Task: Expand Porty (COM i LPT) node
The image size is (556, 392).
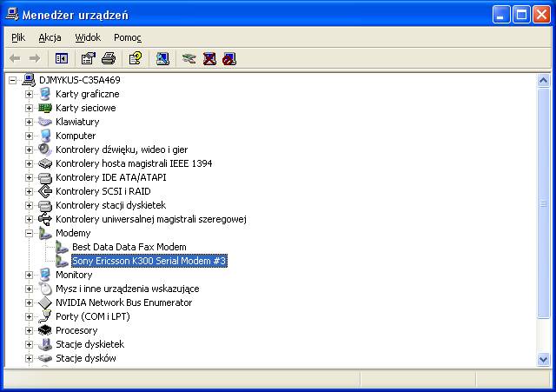Action: click(x=29, y=316)
